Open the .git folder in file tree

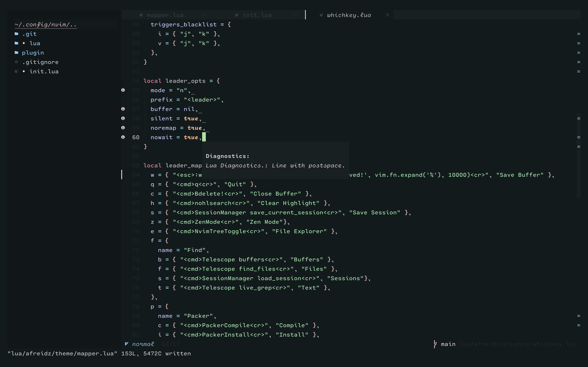pos(29,34)
